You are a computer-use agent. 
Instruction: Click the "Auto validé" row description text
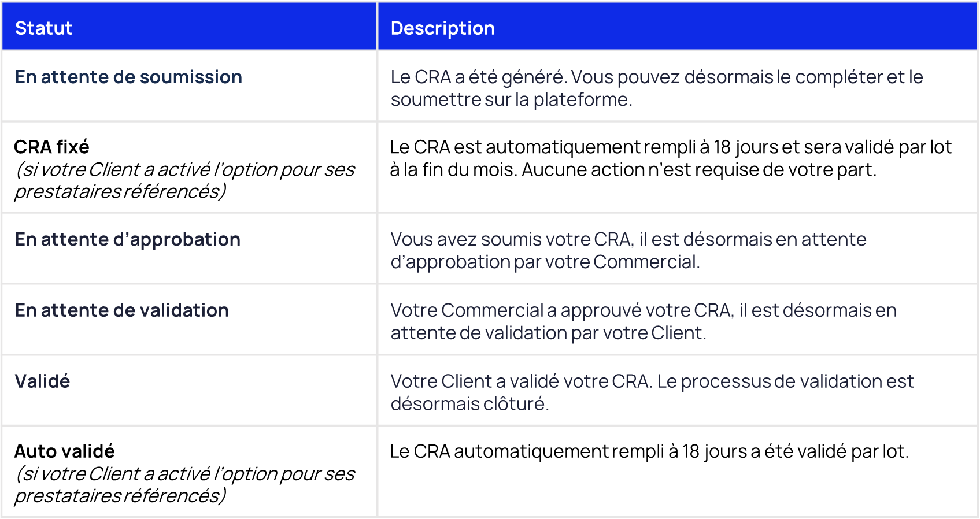click(x=649, y=451)
